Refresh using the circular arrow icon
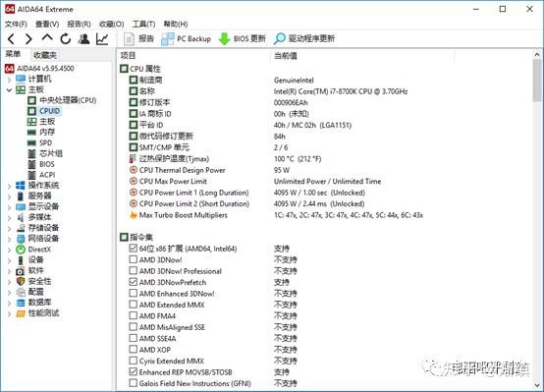544x392 pixels. click(x=66, y=39)
